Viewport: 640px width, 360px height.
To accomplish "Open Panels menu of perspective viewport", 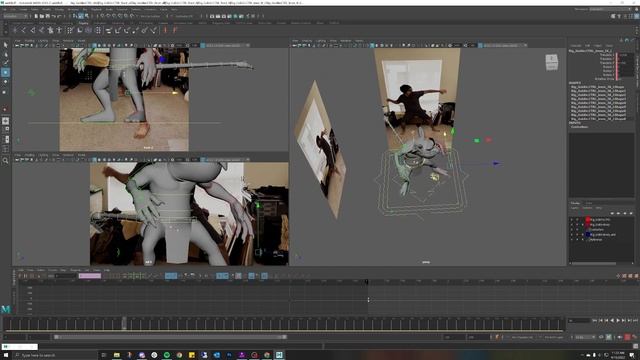I will point(359,41).
